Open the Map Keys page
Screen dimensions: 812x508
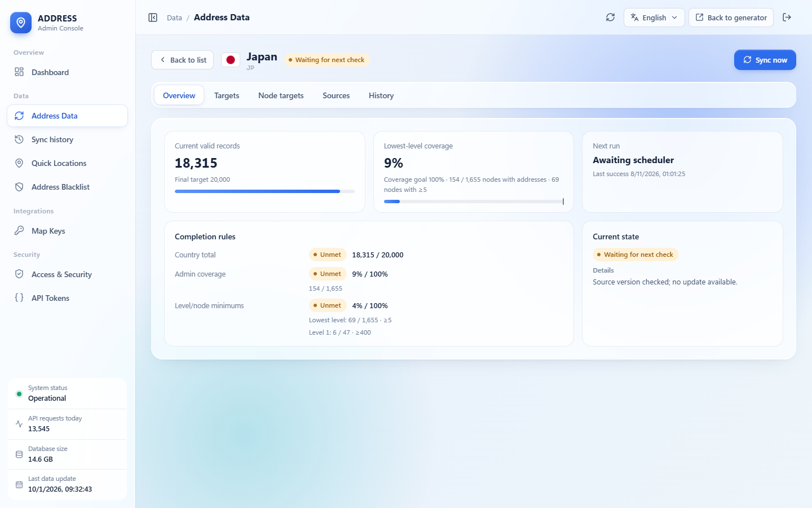67,230
